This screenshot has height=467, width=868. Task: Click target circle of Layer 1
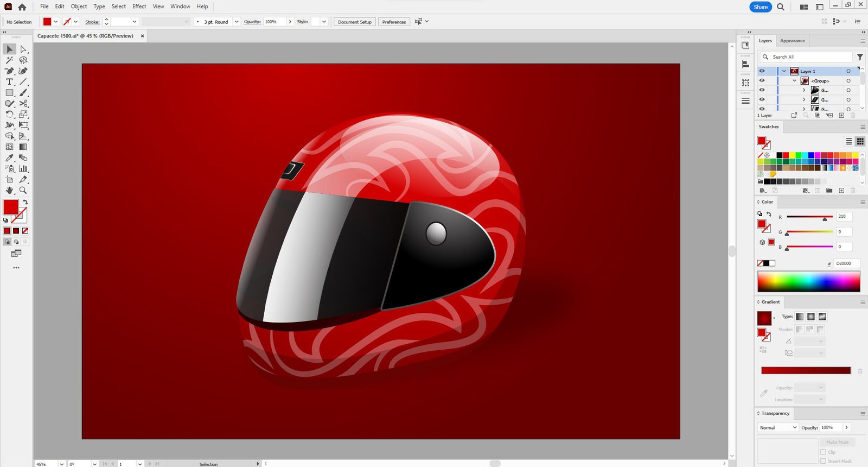click(848, 71)
